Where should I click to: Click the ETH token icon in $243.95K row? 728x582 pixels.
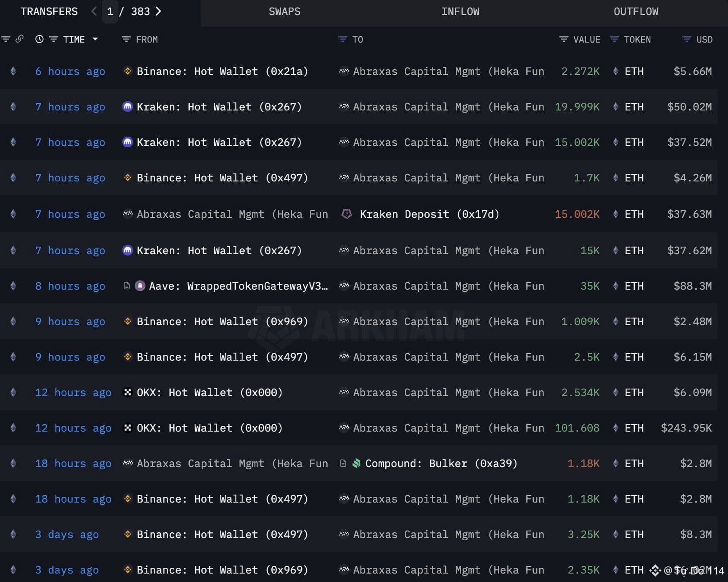click(x=616, y=428)
